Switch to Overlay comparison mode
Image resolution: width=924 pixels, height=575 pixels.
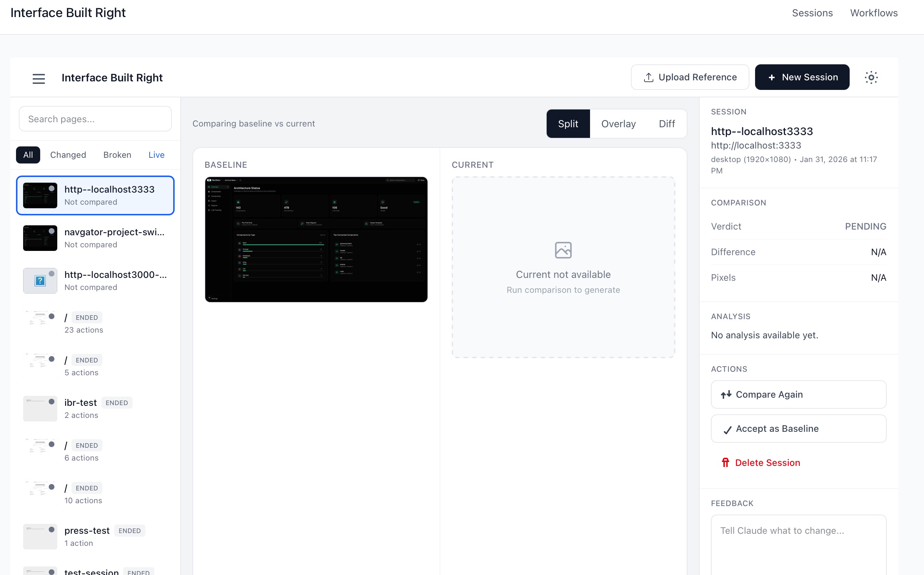click(x=618, y=124)
